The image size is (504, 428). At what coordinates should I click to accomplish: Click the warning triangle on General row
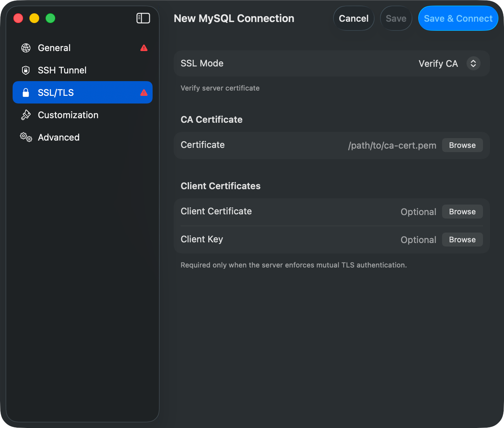tap(144, 48)
